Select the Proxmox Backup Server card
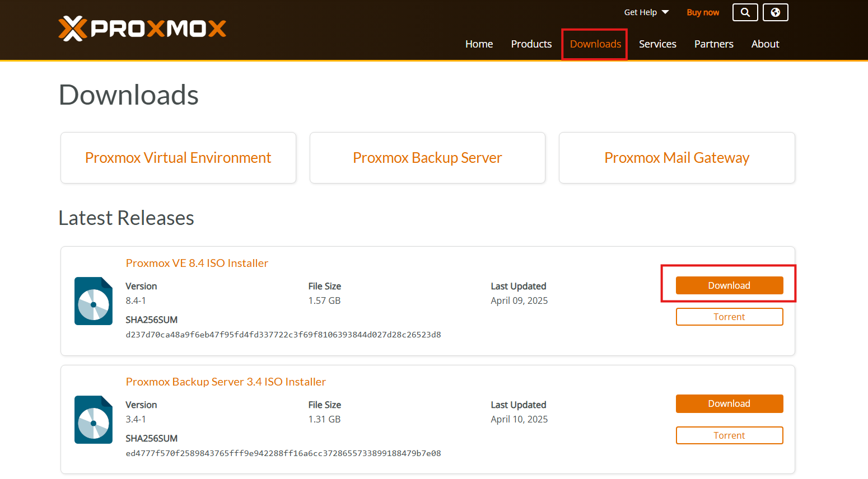The height and width of the screenshot is (479, 868). 427,158
